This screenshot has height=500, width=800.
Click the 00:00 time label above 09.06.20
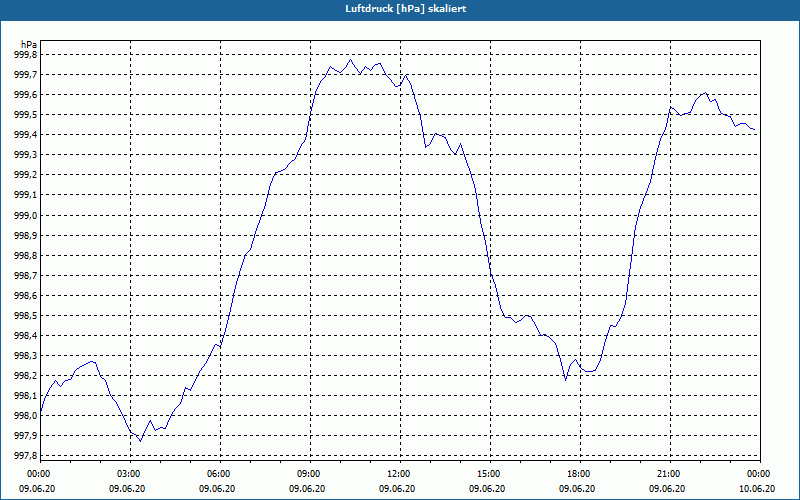(x=37, y=474)
